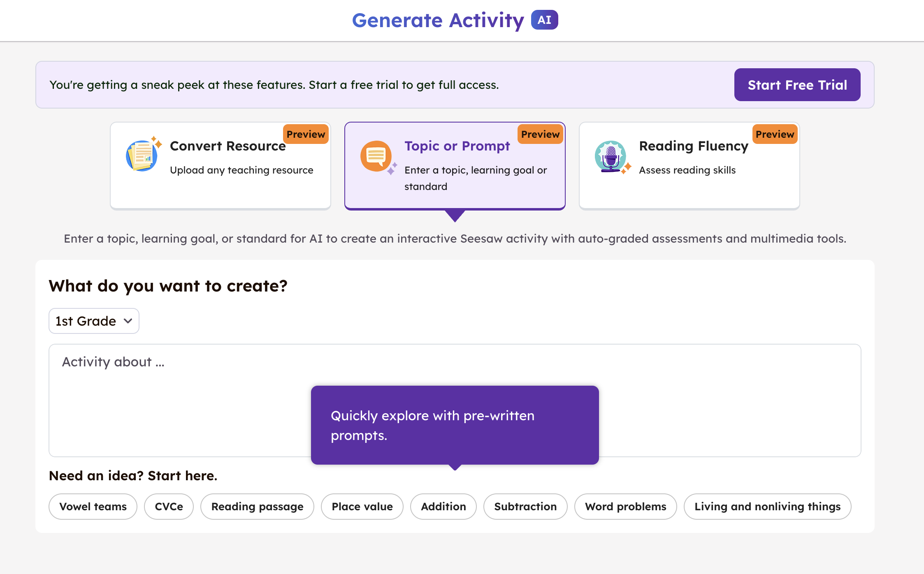The image size is (924, 574).
Task: Click the 'Generate Activity' page title
Action: pos(438,20)
